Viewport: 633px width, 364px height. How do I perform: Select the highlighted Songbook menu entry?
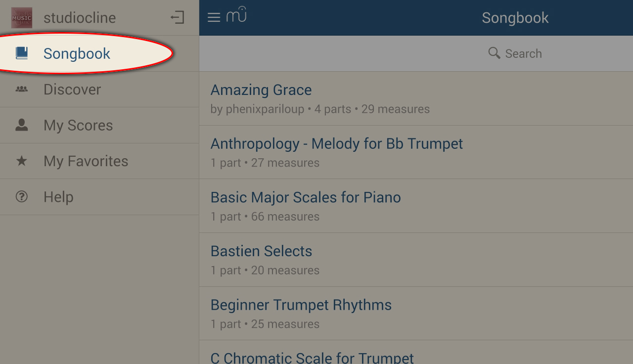(77, 53)
